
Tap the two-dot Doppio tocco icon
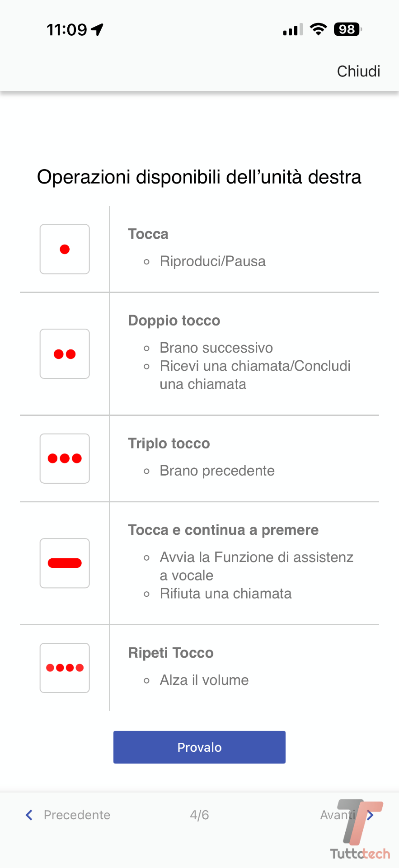tap(65, 354)
